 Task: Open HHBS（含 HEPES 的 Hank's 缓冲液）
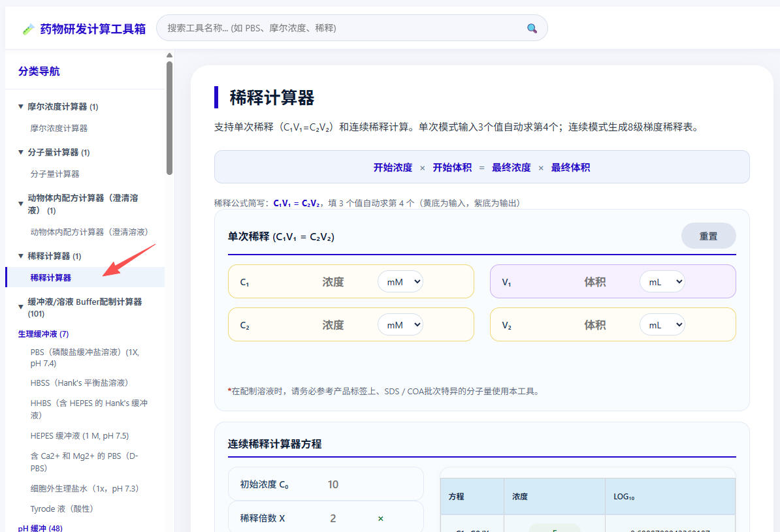tap(89, 409)
